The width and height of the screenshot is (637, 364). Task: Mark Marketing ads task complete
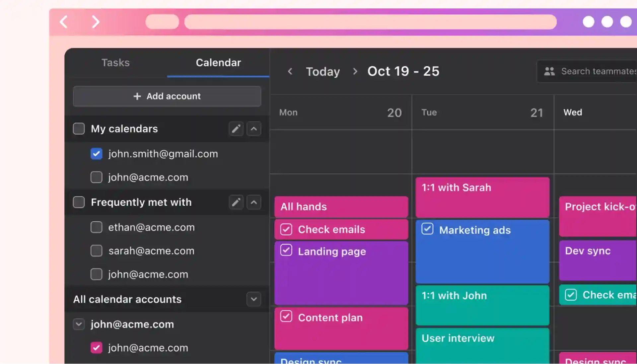pyautogui.click(x=427, y=229)
